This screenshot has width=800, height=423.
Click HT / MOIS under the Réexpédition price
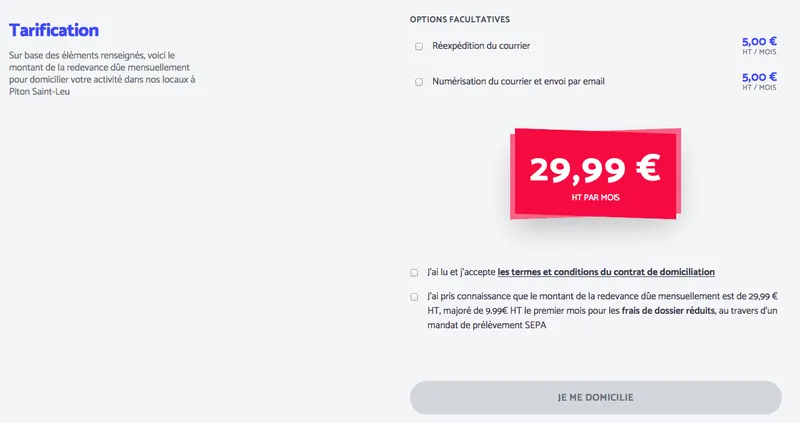tap(759, 53)
